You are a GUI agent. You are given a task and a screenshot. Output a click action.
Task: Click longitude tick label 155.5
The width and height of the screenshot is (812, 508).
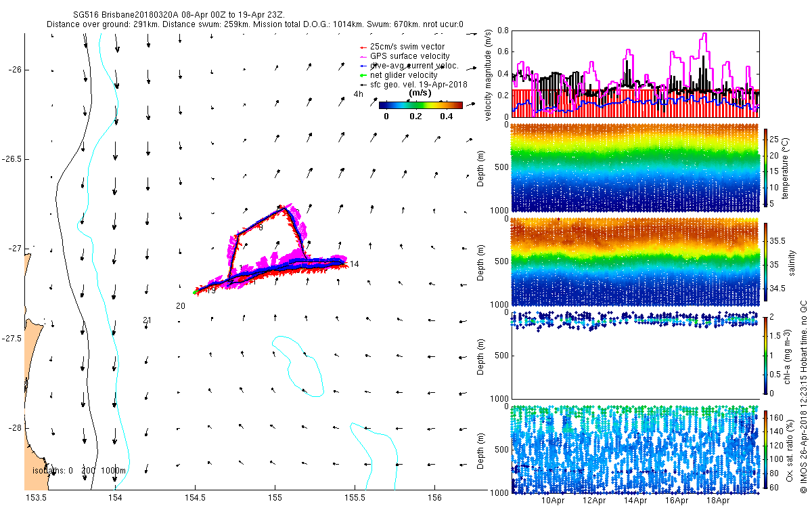(x=355, y=497)
